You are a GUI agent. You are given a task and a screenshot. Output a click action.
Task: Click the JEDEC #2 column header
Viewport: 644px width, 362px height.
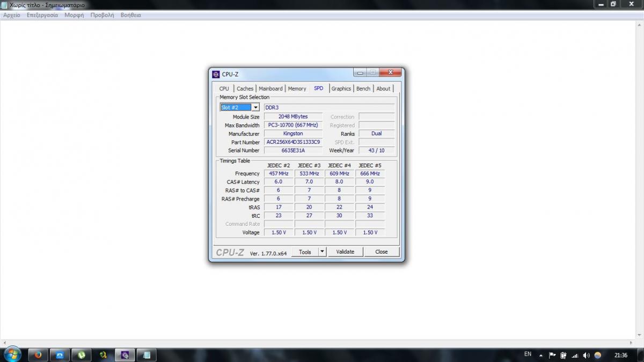279,165
